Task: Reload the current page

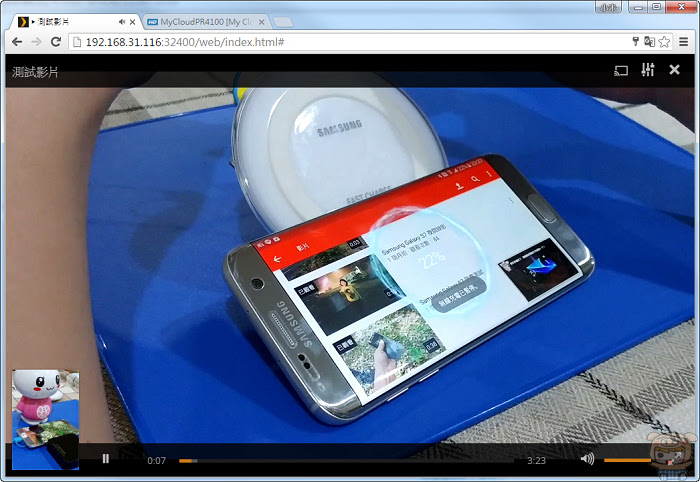Action: 56,42
